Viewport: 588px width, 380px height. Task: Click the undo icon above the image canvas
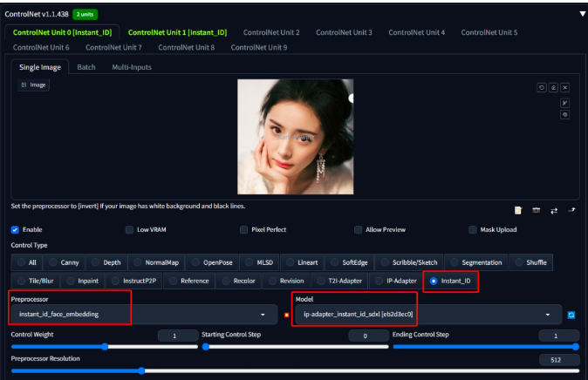(541, 88)
